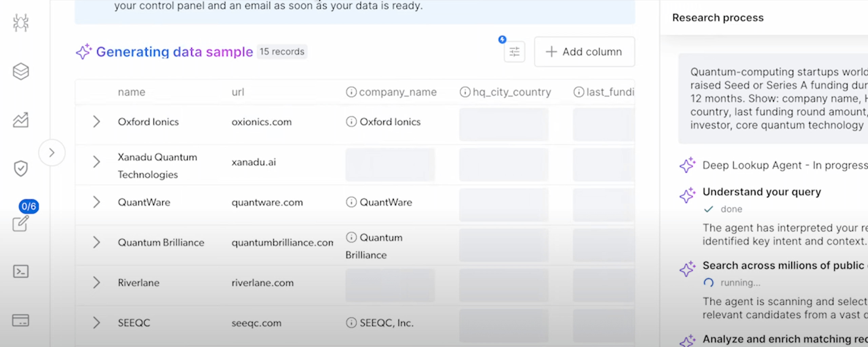
Task: Click the name column header
Action: coord(132,92)
